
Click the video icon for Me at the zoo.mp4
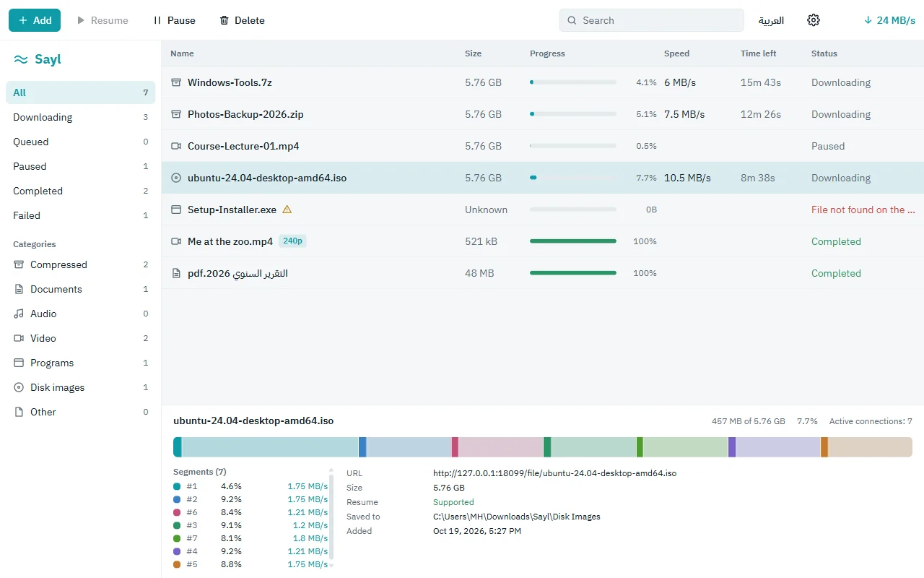[x=176, y=241]
